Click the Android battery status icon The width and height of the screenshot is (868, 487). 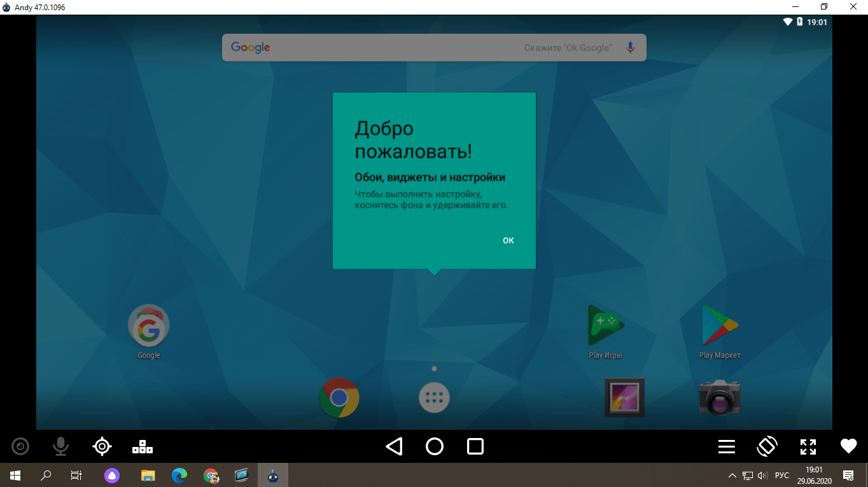[799, 22]
